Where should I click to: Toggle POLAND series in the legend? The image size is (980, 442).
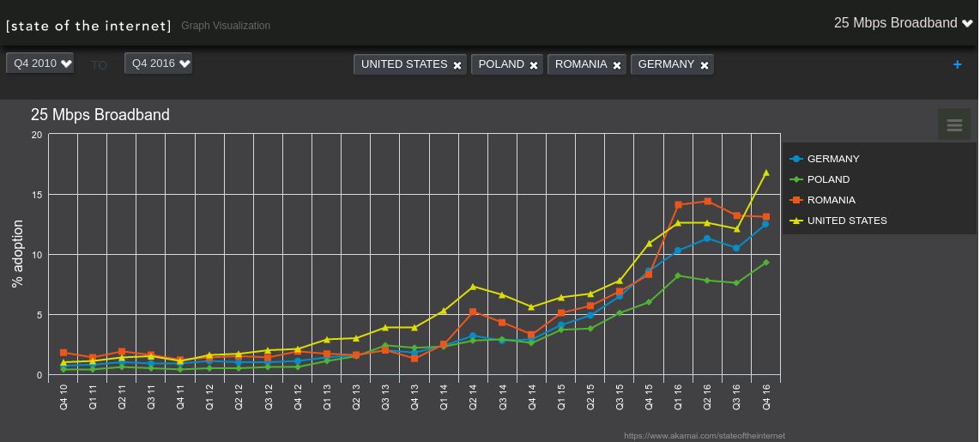(820, 179)
